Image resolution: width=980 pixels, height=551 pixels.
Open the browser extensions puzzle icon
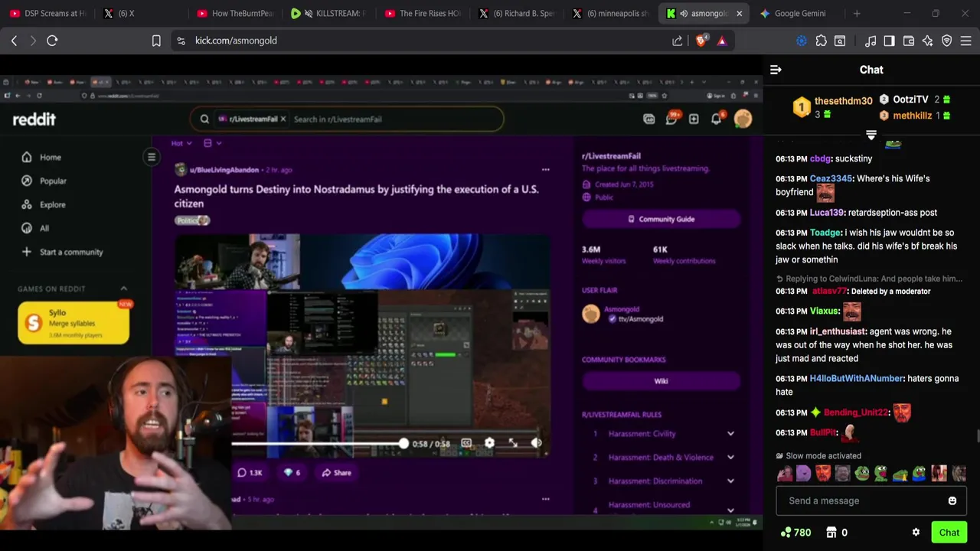pos(821,41)
